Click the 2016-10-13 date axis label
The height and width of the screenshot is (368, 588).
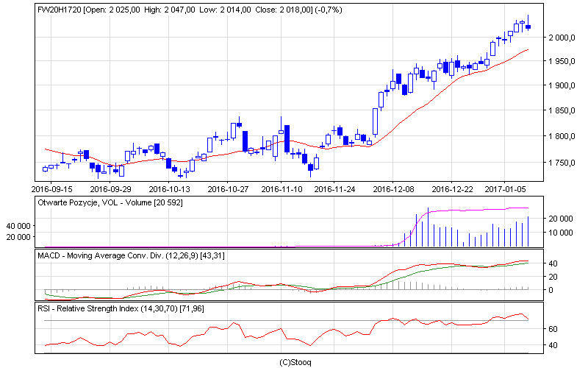[170, 189]
